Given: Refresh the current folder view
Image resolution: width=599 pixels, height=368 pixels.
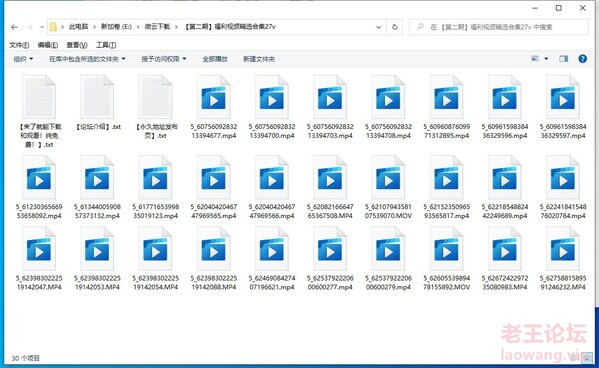Looking at the screenshot, I should 395,27.
